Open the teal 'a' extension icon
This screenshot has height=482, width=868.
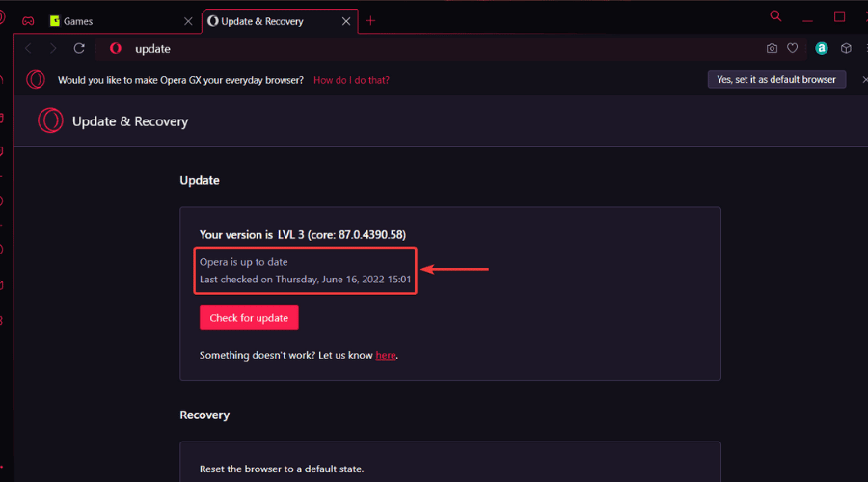[822, 49]
